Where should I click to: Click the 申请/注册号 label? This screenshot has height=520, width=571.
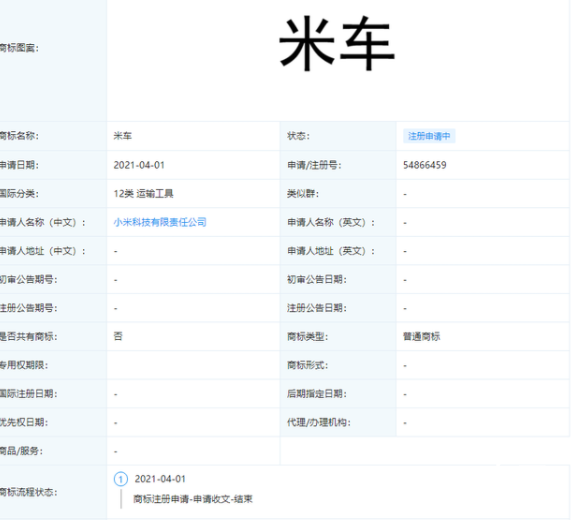pos(314,165)
